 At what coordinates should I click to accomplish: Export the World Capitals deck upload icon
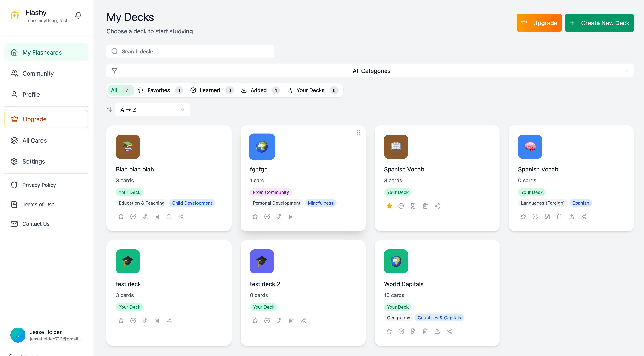click(437, 331)
